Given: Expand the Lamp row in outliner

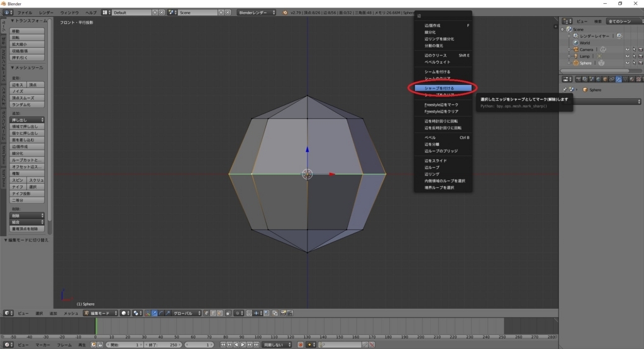Looking at the screenshot, I should coord(569,56).
